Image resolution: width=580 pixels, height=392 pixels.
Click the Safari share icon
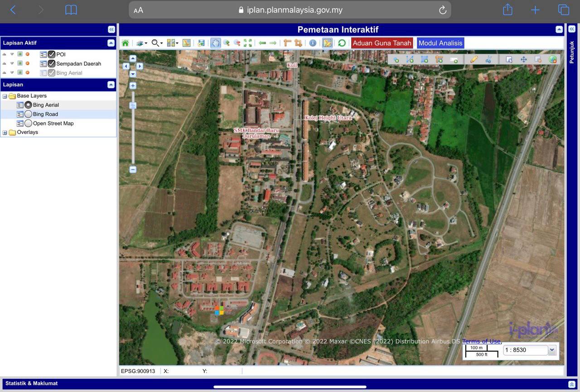pyautogui.click(x=507, y=10)
